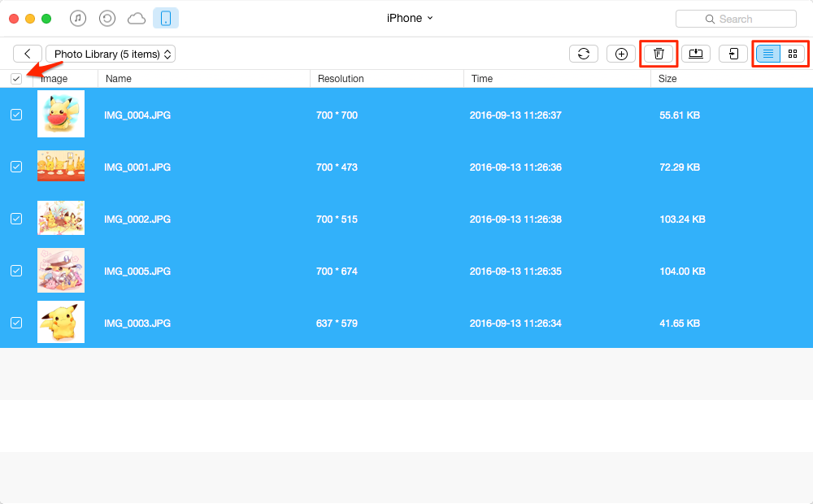The height and width of the screenshot is (504, 813).
Task: Click the trash delete button
Action: coord(659,54)
